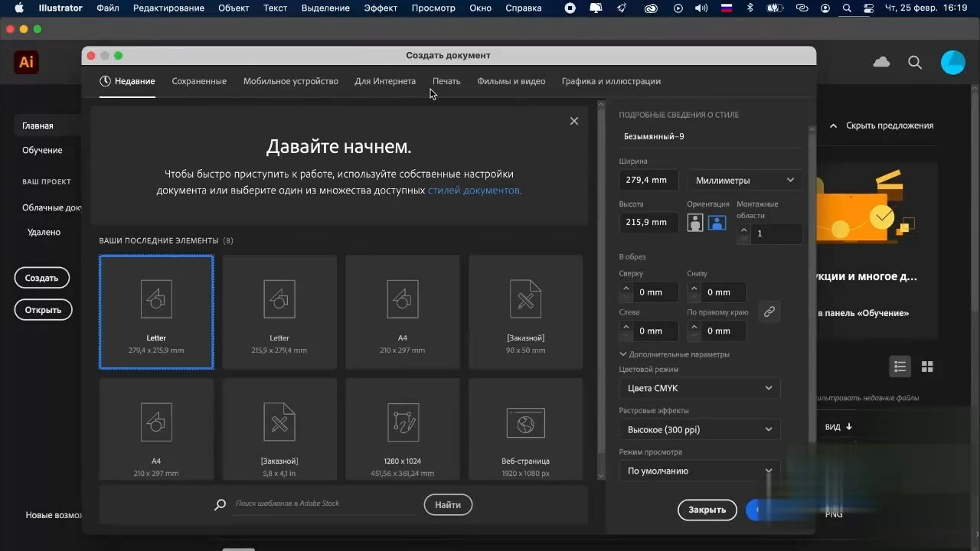Image resolution: width=980 pixels, height=551 pixels.
Task: Choose the Letter 215,9 x 279,4 mm preset
Action: click(279, 312)
